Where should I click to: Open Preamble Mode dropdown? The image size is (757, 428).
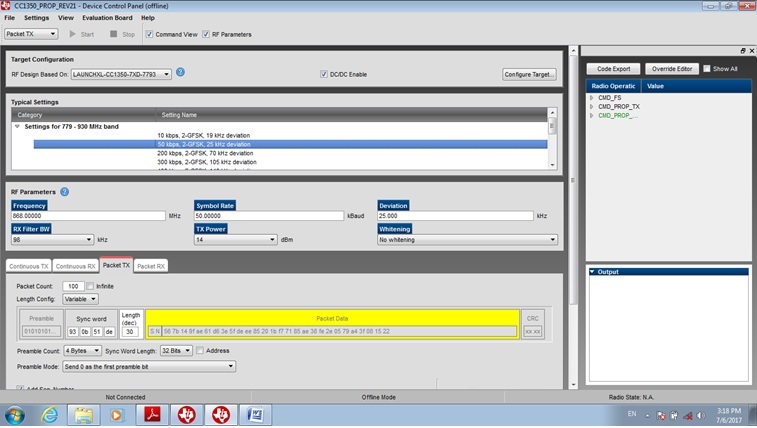click(149, 367)
